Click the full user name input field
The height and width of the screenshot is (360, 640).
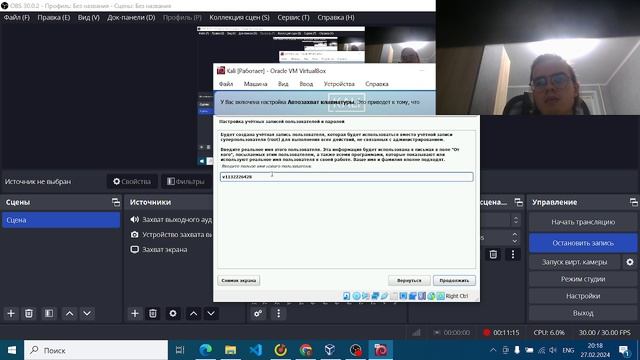pos(347,177)
